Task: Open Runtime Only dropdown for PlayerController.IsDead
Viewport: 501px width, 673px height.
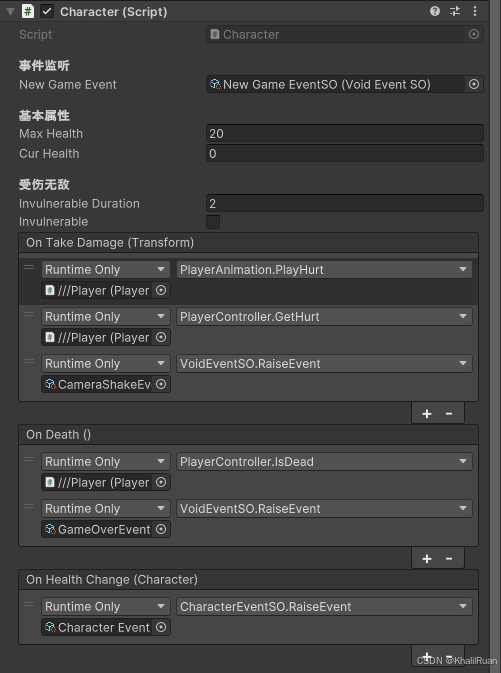Action: click(x=106, y=461)
